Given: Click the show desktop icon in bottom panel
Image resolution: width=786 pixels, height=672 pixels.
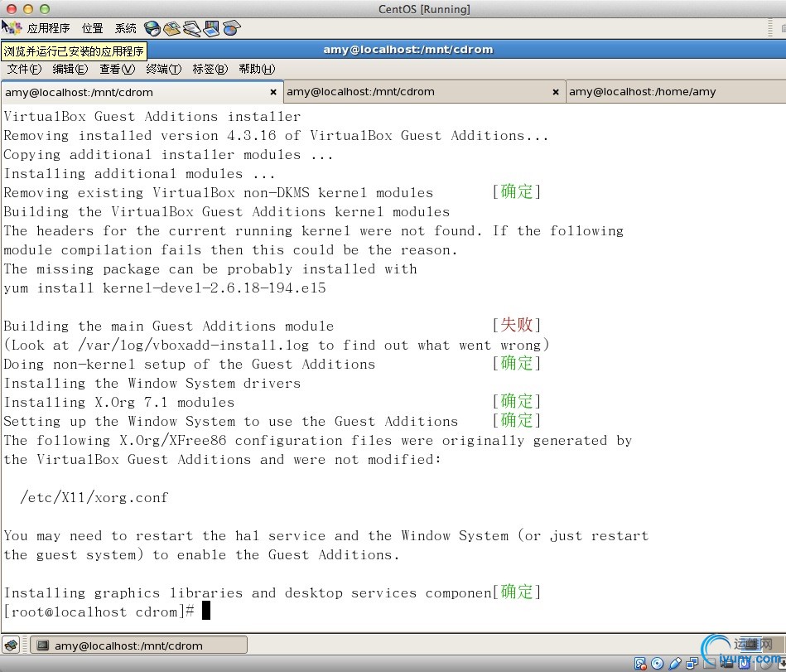Looking at the screenshot, I should [x=11, y=645].
